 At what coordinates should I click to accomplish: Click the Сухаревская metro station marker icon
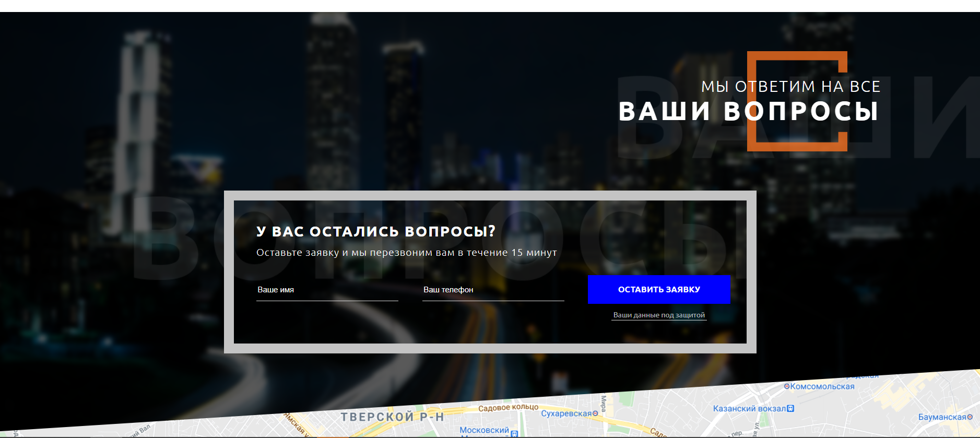pyautogui.click(x=595, y=413)
